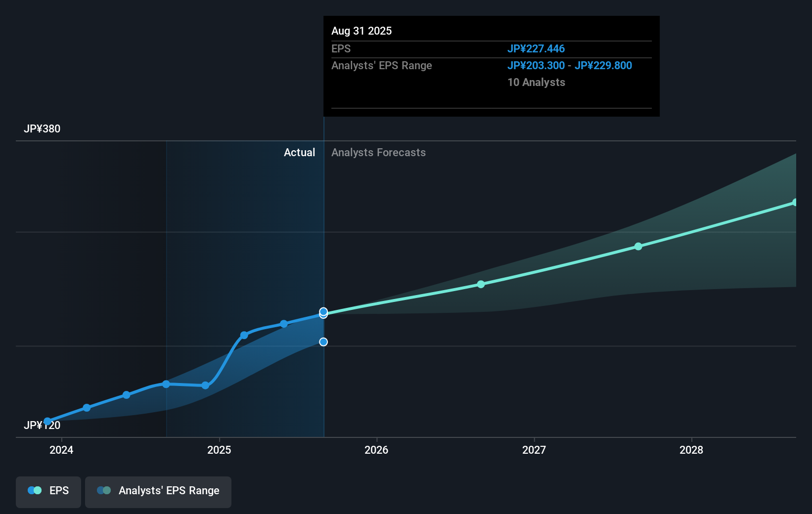The width and height of the screenshot is (812, 514).
Task: Click the JP¥227.446 EPS value link
Action: point(536,48)
